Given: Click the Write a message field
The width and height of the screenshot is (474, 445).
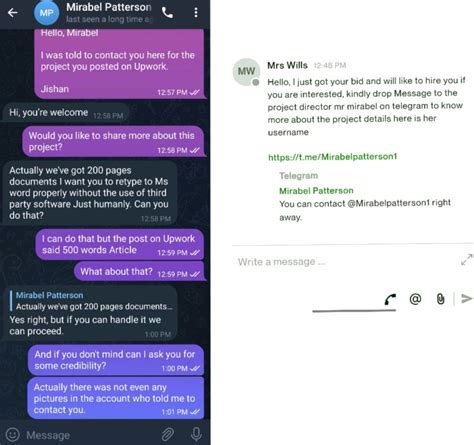Looking at the screenshot, I should [x=347, y=262].
